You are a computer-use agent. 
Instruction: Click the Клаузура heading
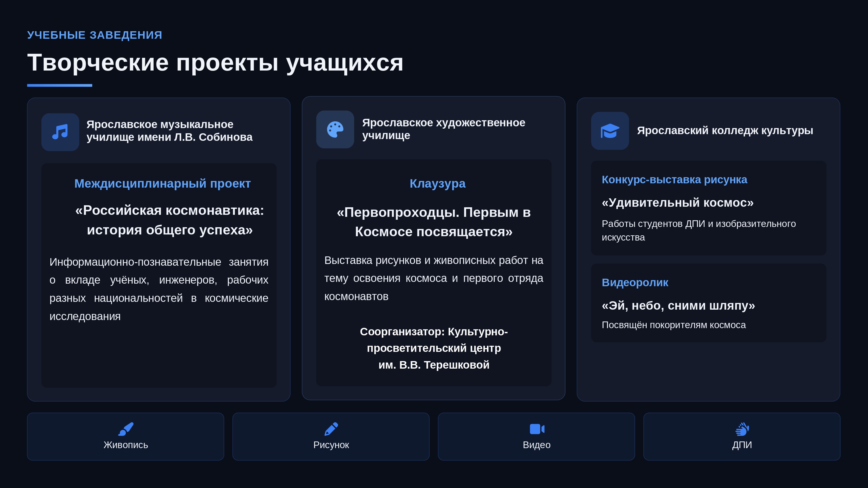coord(437,184)
